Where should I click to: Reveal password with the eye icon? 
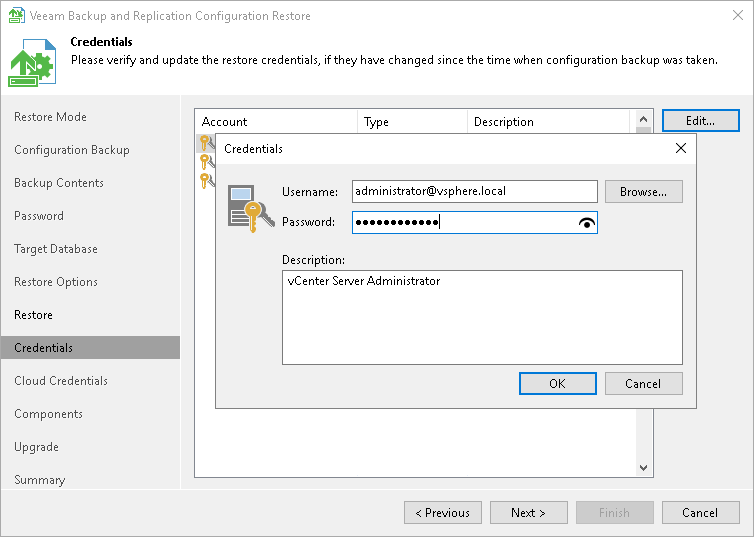[586, 223]
